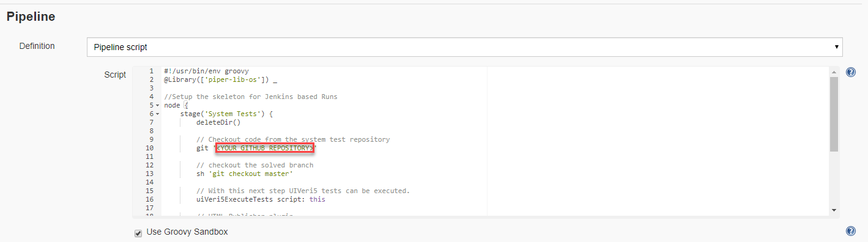Click the script editor scroll-down arrow
Screen dimensions: 868x242
[834, 210]
